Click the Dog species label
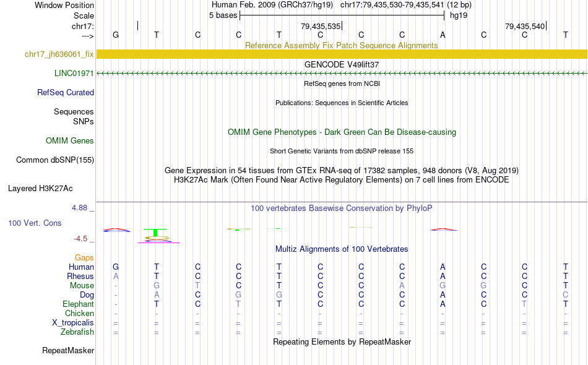Viewport: 588px width, 365px height. [87, 295]
